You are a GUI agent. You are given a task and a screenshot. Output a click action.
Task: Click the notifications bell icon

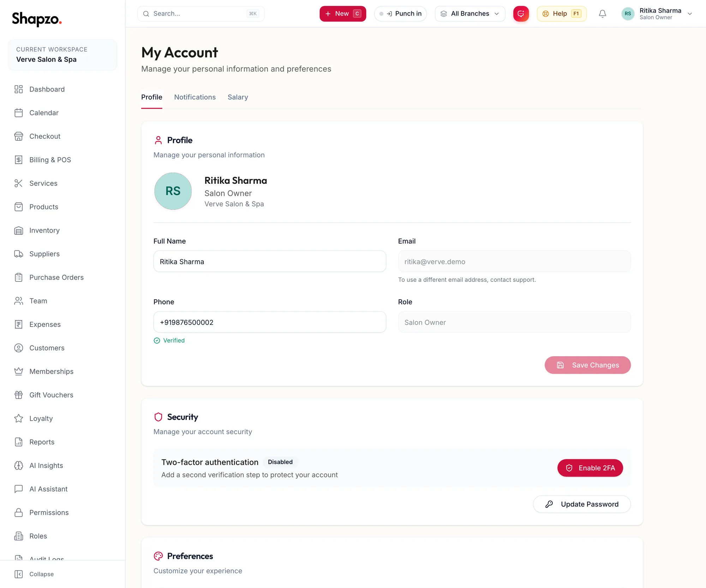(x=603, y=14)
